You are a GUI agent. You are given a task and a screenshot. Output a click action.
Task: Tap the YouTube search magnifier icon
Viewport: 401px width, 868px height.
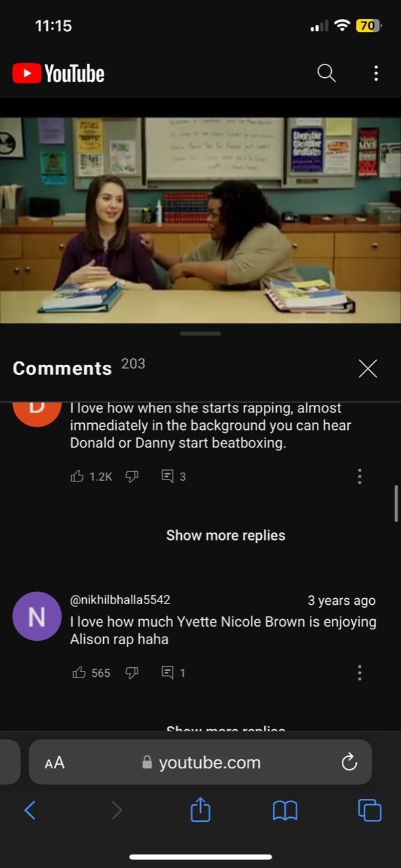click(x=326, y=73)
